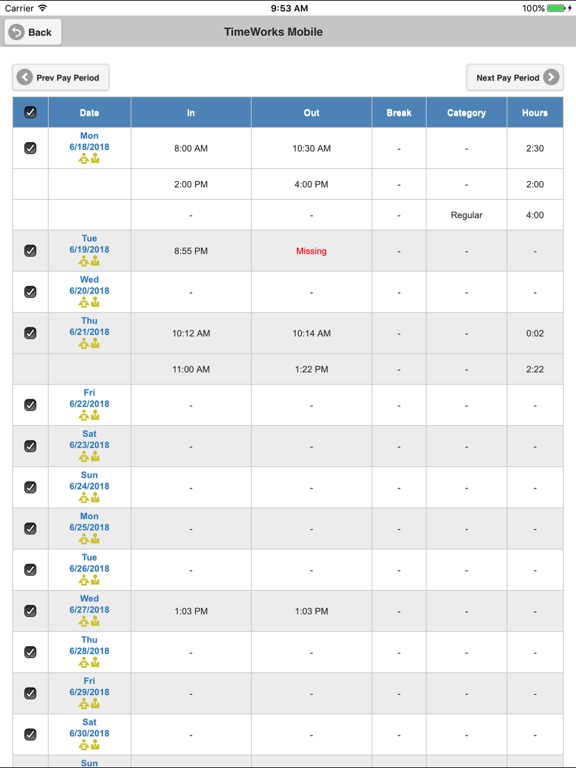Uncheck the Fri 6/22/2018 row checkbox
Screen dimensions: 576x768
[30, 405]
